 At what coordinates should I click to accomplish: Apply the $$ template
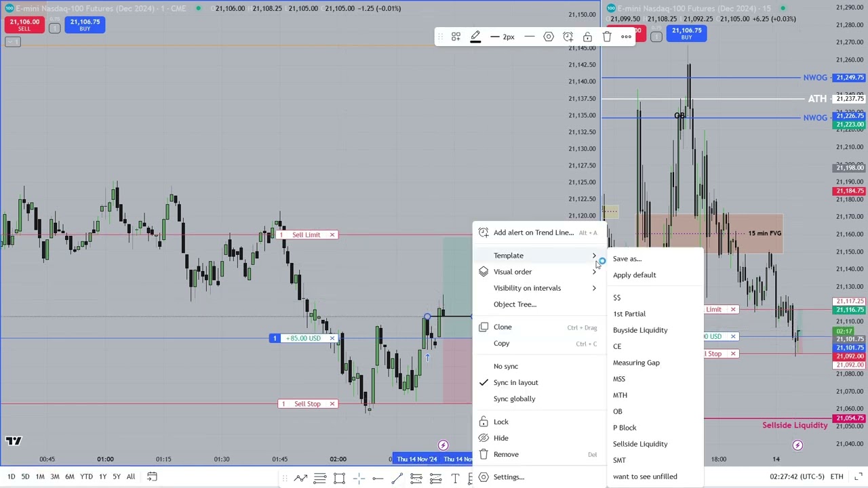point(655,298)
